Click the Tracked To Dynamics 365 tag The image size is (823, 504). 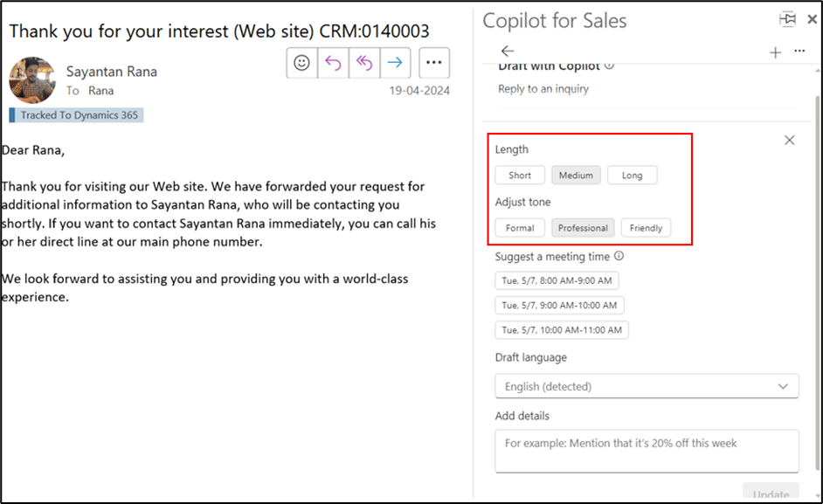(x=77, y=115)
